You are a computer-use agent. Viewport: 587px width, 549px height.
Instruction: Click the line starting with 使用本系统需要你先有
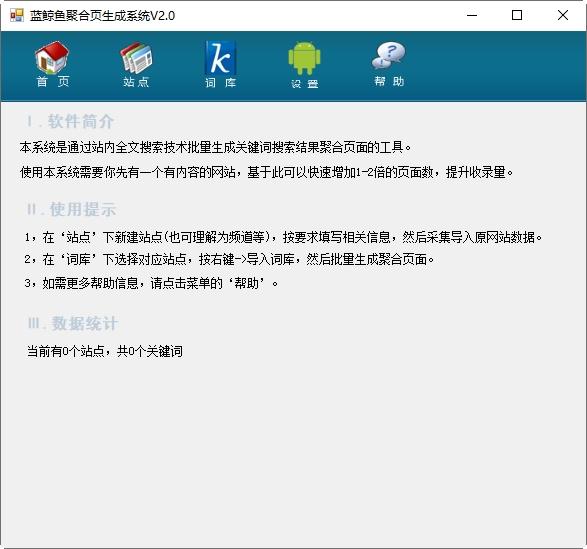pos(267,172)
